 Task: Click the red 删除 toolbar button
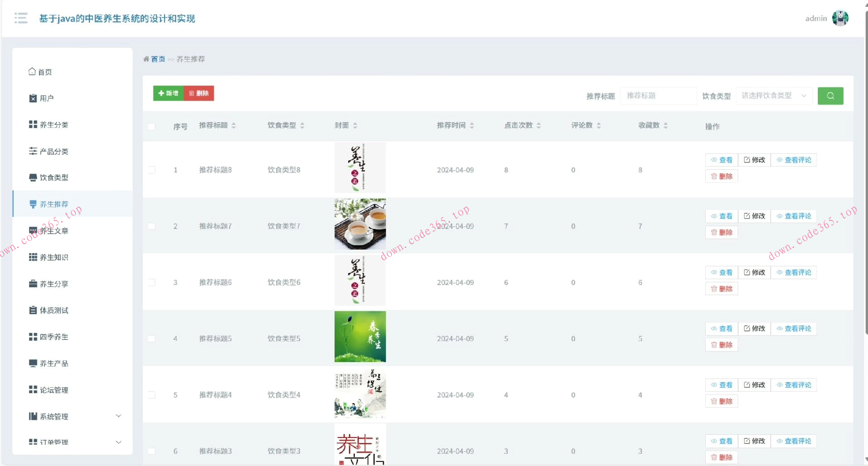tap(199, 93)
